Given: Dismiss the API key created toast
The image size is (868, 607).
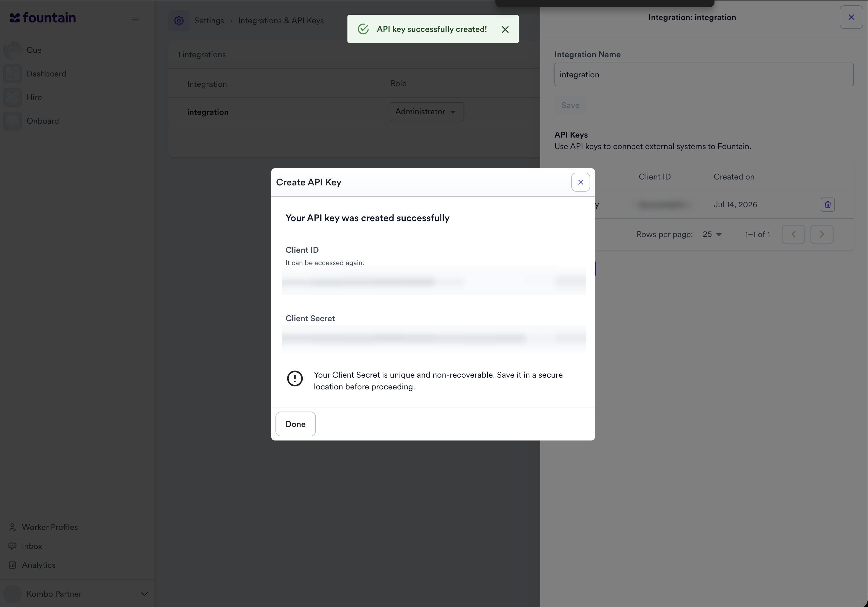Looking at the screenshot, I should pyautogui.click(x=505, y=29).
